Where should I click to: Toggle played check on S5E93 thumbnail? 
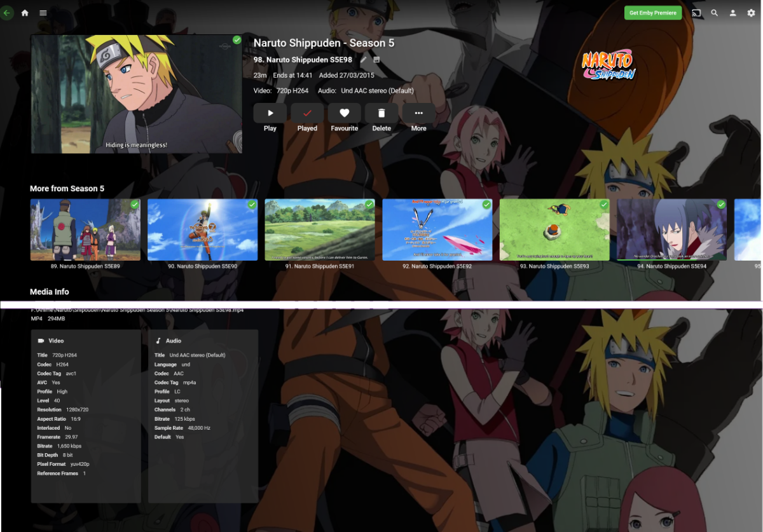click(x=604, y=205)
